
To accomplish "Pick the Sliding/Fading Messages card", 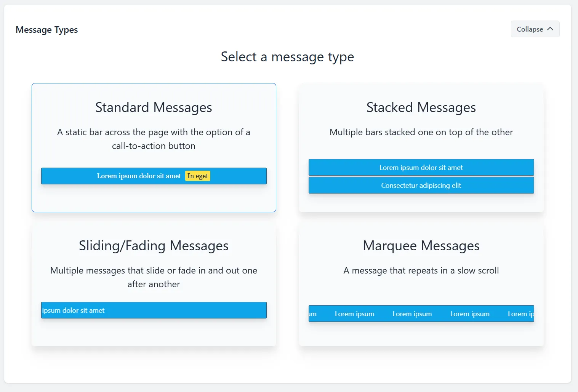I will [154, 284].
